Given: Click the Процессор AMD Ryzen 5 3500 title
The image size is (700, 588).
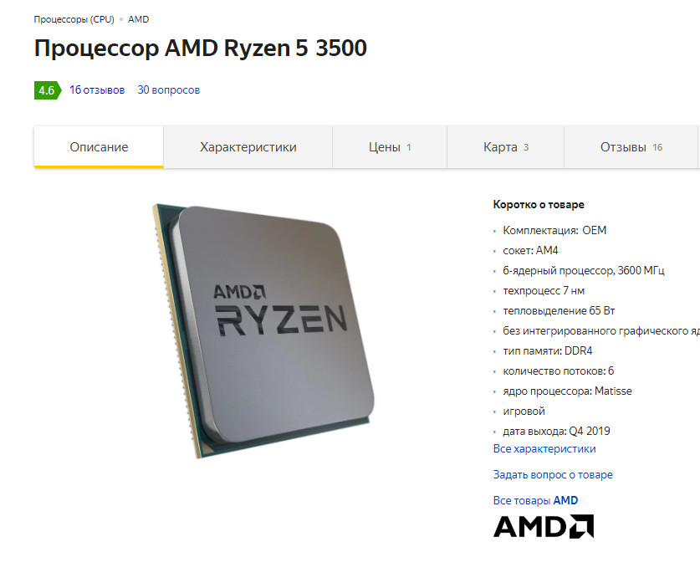Looking at the screenshot, I should [x=201, y=48].
